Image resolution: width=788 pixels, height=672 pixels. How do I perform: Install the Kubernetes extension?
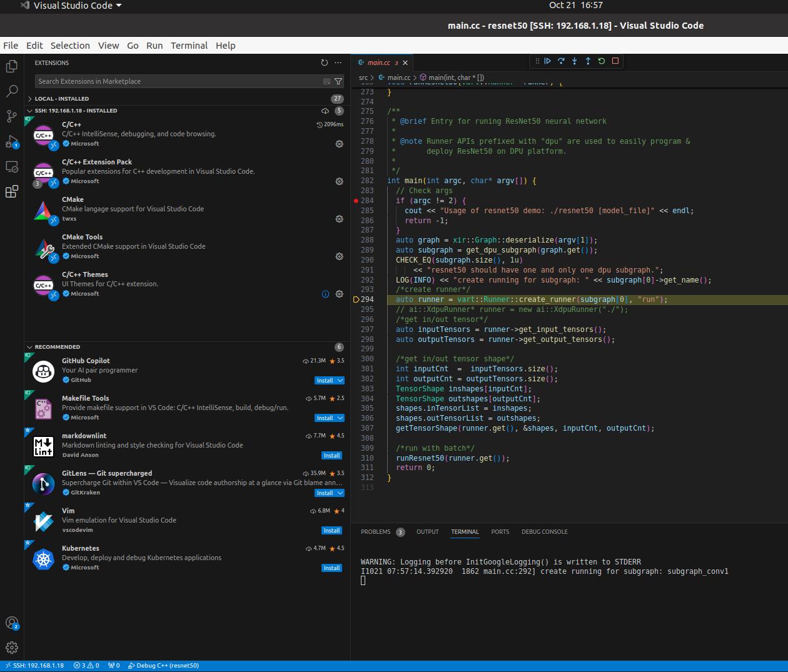point(331,568)
